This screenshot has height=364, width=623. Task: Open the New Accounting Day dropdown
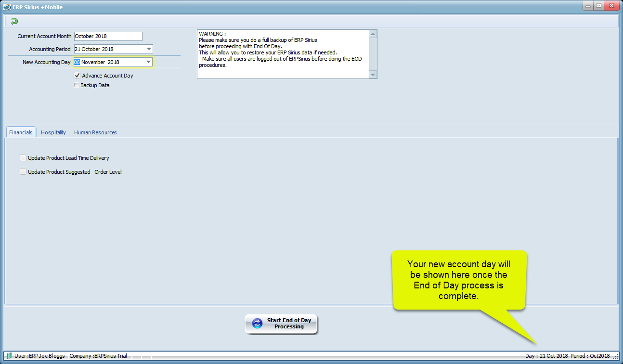[x=148, y=62]
